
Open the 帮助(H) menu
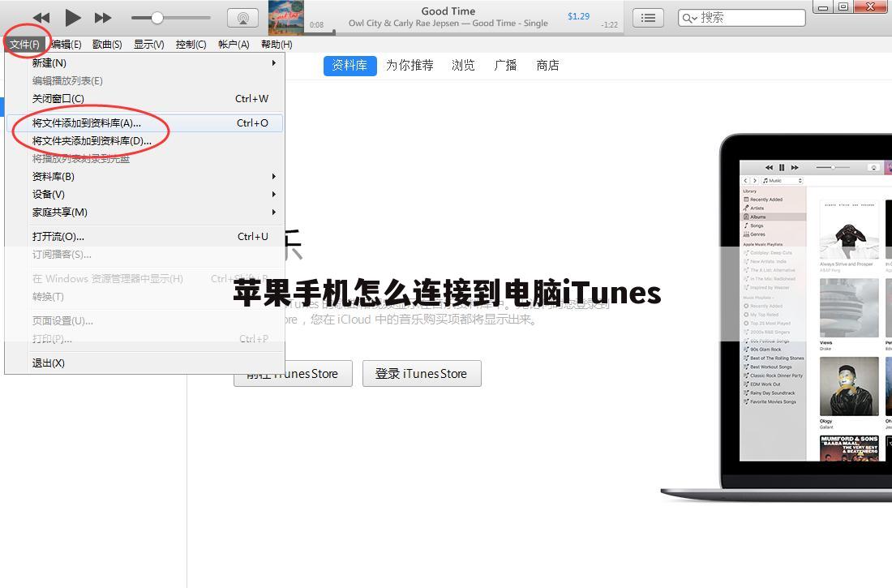click(277, 45)
